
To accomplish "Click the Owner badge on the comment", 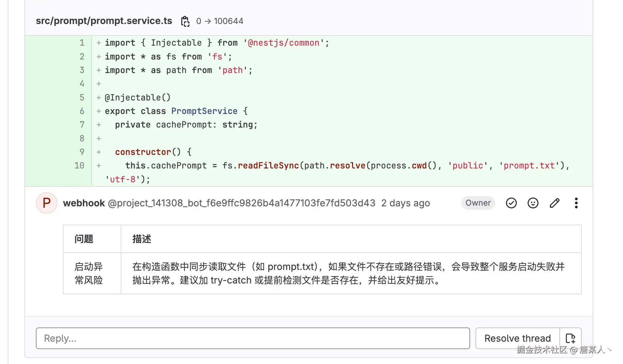I will tap(478, 203).
